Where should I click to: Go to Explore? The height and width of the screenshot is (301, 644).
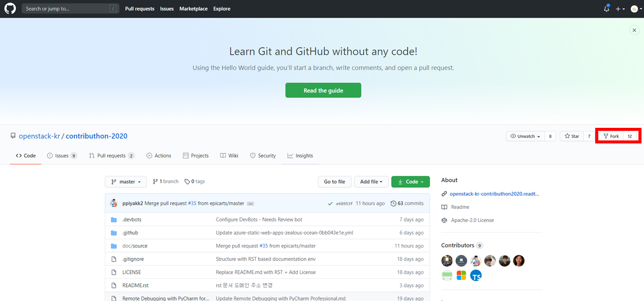point(222,9)
